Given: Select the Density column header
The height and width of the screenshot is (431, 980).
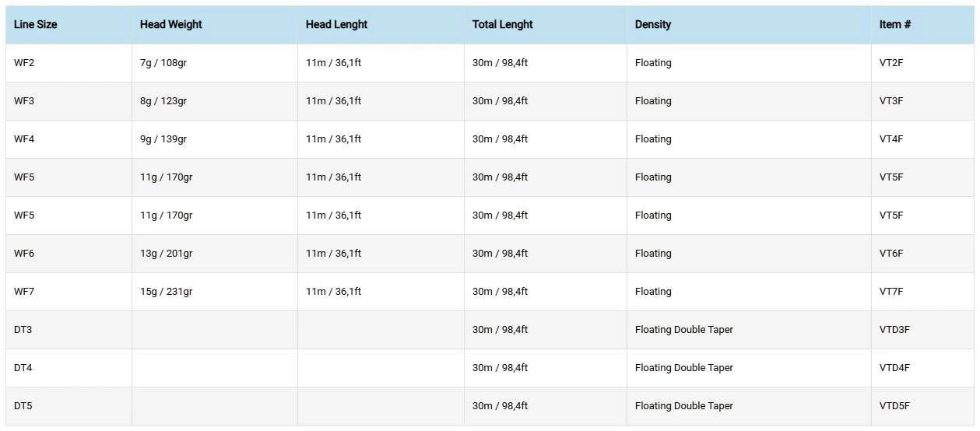Looking at the screenshot, I should pyautogui.click(x=652, y=24).
